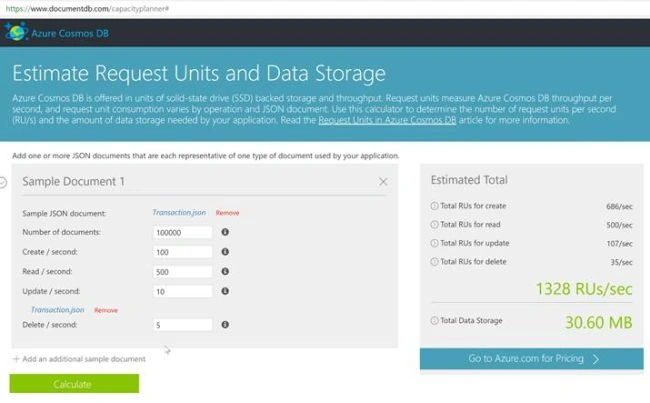Viewport: 650px width, 403px height.
Task: Open Transaction.json sample JSON document link
Action: [179, 212]
